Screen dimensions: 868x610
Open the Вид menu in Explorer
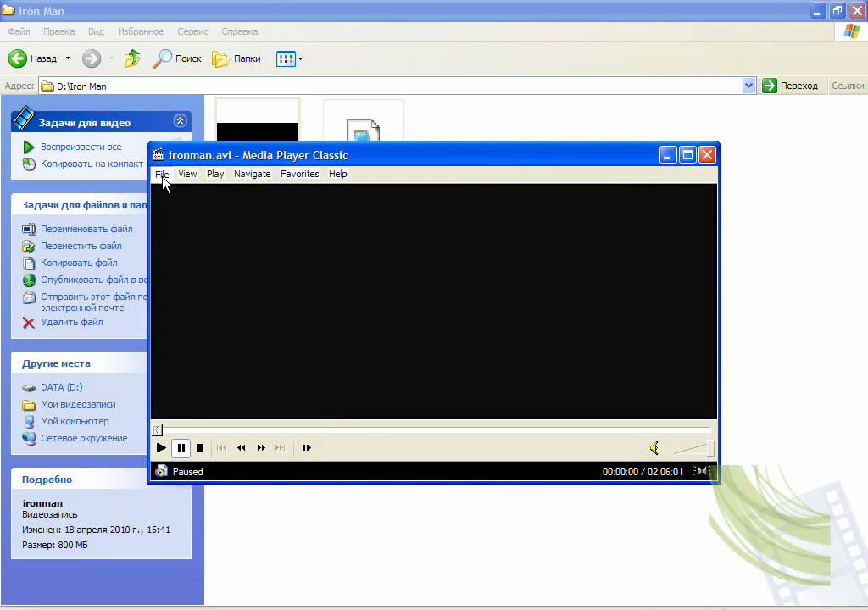point(96,31)
